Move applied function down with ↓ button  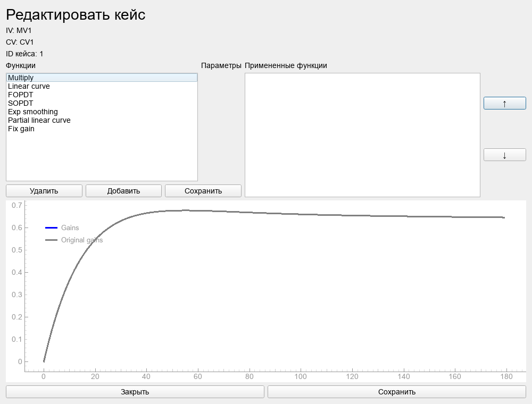click(x=504, y=155)
